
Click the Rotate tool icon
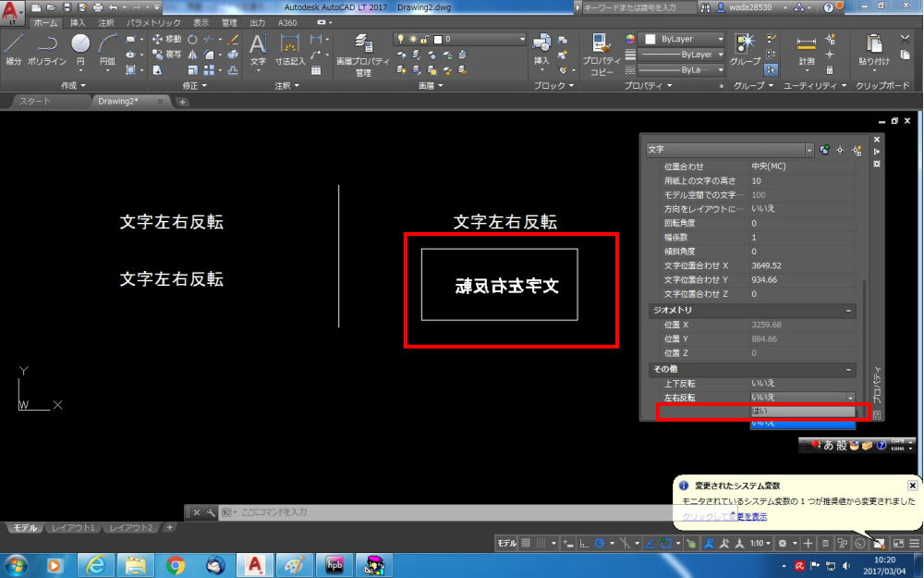(193, 40)
